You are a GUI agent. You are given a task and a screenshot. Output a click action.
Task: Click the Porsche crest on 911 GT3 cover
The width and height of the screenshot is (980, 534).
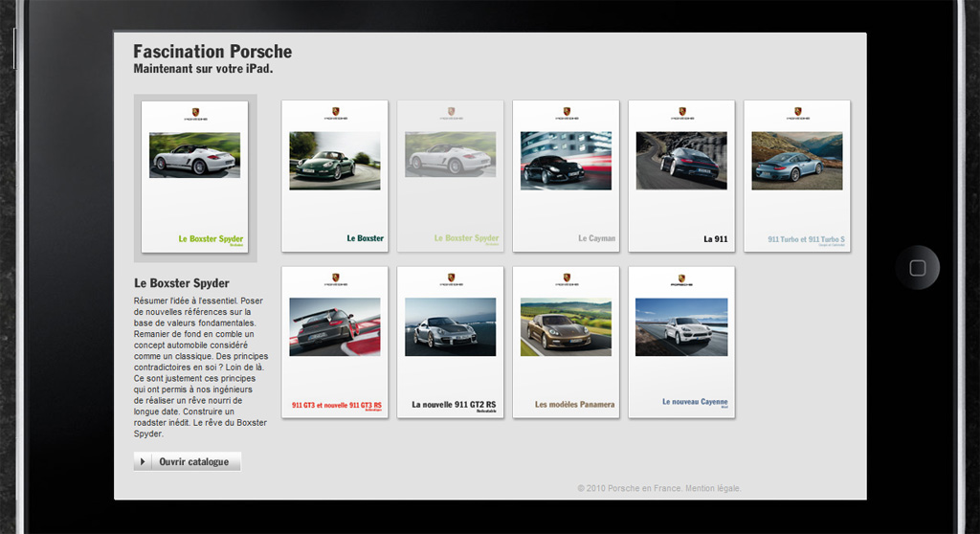coord(335,278)
